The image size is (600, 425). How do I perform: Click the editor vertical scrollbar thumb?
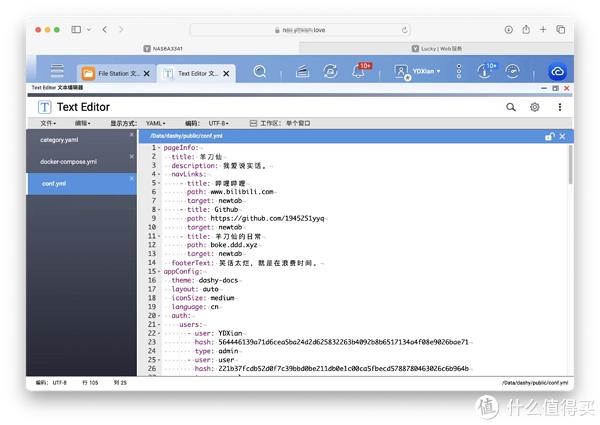(570, 165)
